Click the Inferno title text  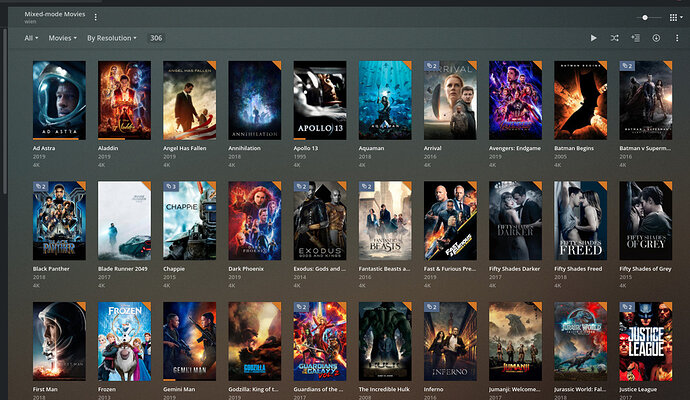[433, 389]
